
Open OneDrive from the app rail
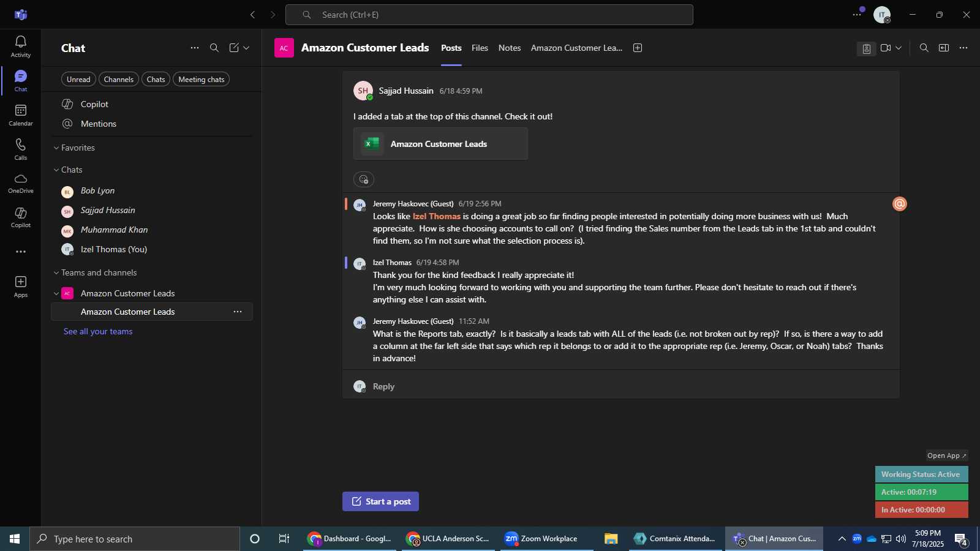(20, 183)
